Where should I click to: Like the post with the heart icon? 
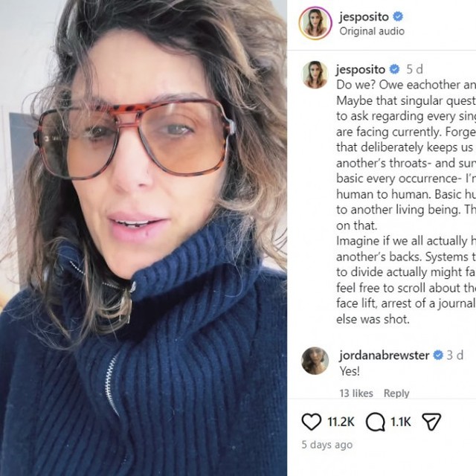(311, 422)
